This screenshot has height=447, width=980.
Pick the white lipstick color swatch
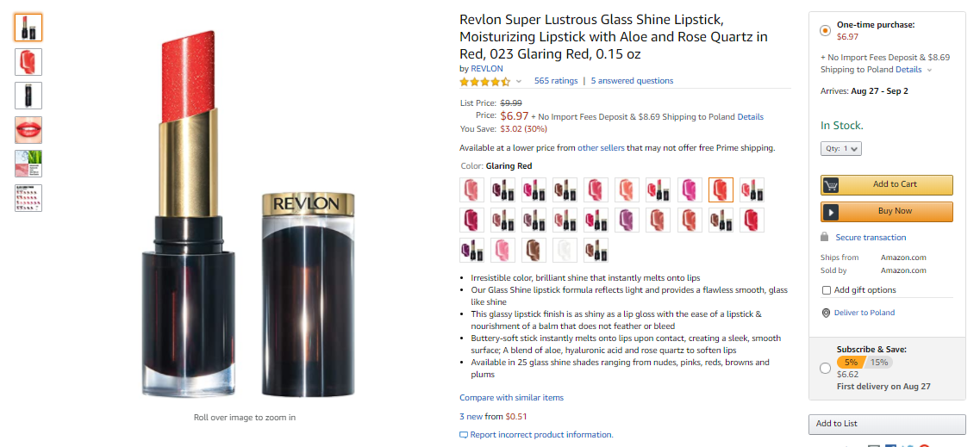click(x=565, y=251)
